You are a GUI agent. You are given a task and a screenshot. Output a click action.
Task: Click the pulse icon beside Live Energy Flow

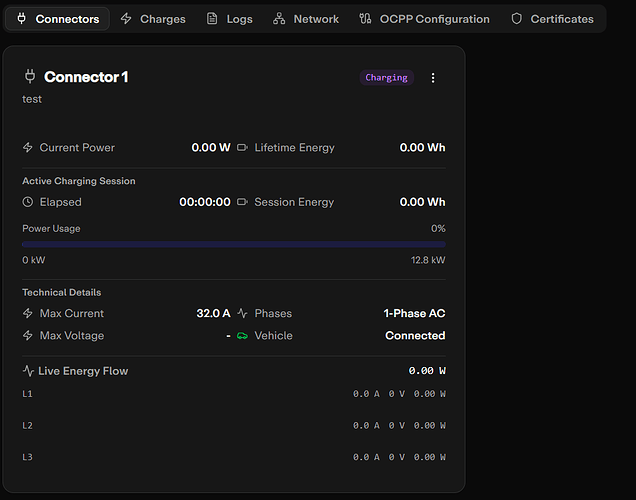coord(28,371)
